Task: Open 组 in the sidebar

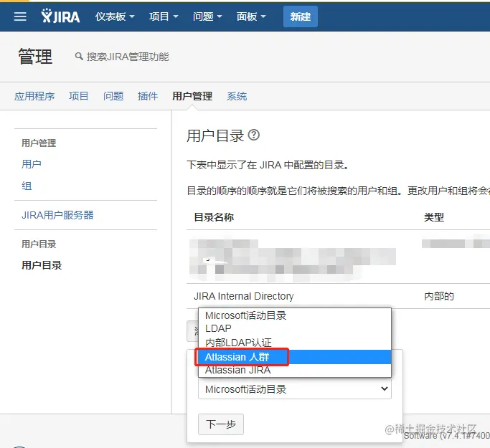Action: tap(27, 186)
